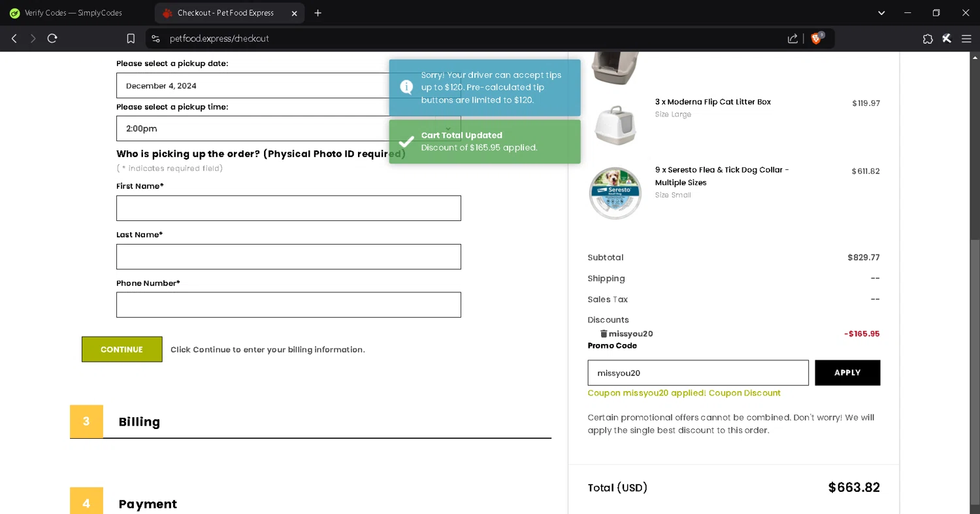The width and height of the screenshot is (980, 514).
Task: Click the step 4 number badge
Action: tap(86, 501)
